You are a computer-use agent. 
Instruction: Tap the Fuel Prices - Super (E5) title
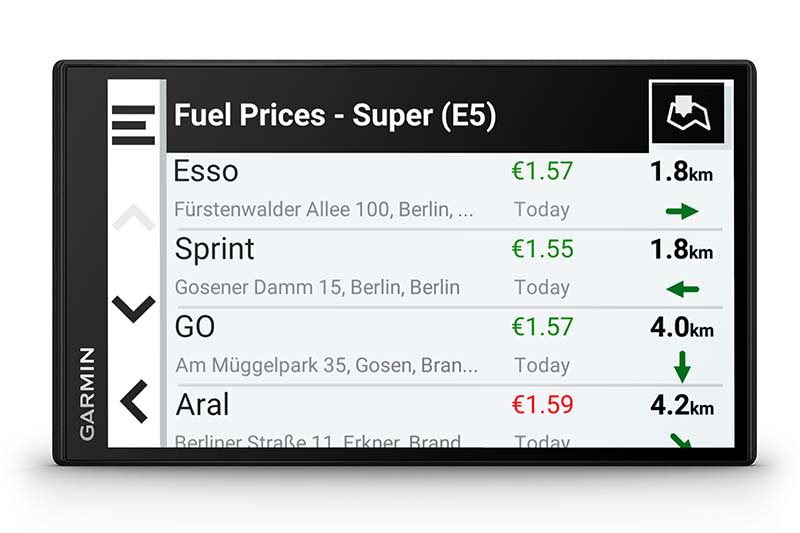point(335,115)
